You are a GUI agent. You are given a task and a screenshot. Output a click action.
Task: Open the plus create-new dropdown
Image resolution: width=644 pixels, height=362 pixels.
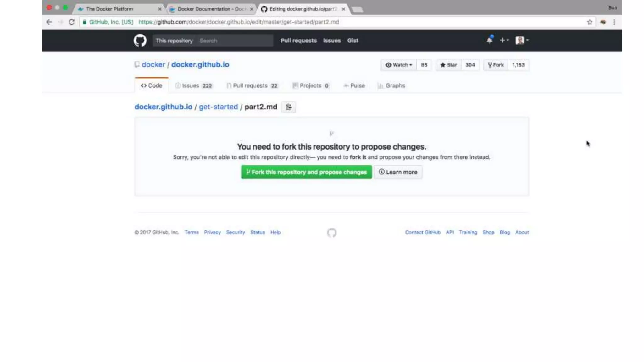pyautogui.click(x=504, y=40)
